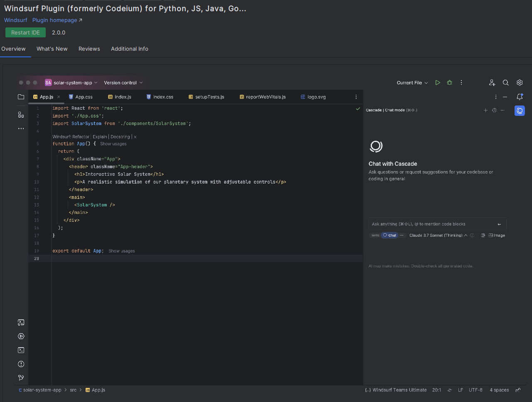Select the App.css editor tab
The height and width of the screenshot is (402, 532).
coord(81,97)
